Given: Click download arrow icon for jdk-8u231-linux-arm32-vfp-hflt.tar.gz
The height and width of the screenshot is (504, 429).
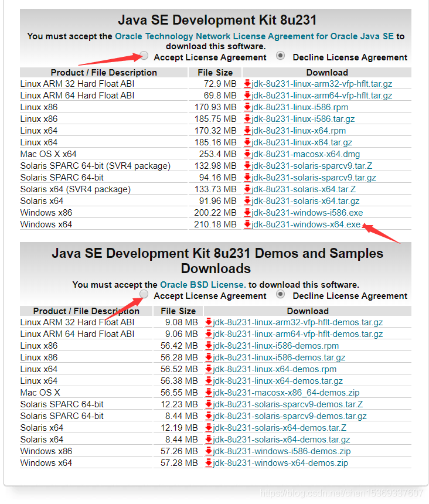Looking at the screenshot, I should click(247, 84).
